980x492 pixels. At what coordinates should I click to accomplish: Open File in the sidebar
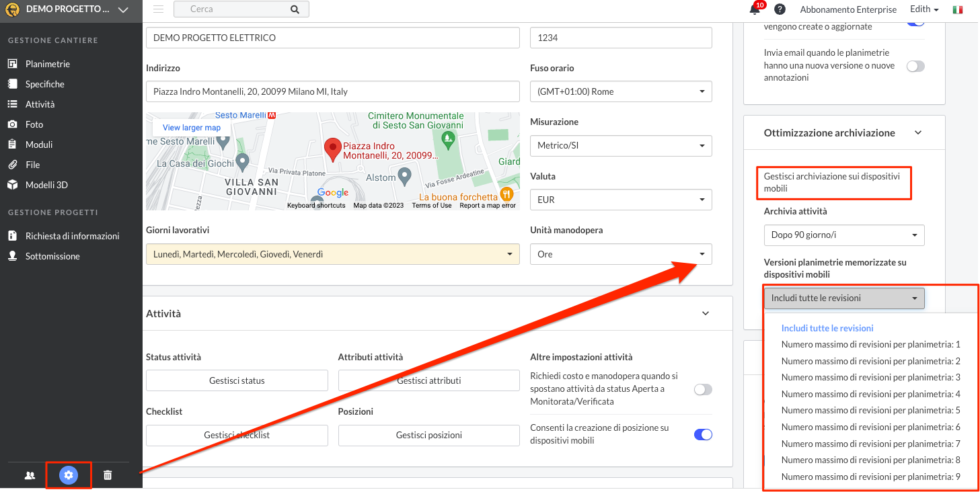pyautogui.click(x=33, y=165)
